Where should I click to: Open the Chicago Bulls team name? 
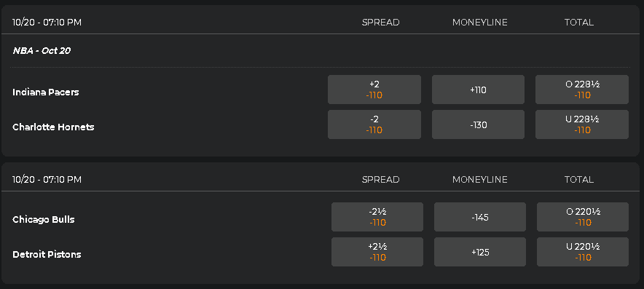coord(44,219)
